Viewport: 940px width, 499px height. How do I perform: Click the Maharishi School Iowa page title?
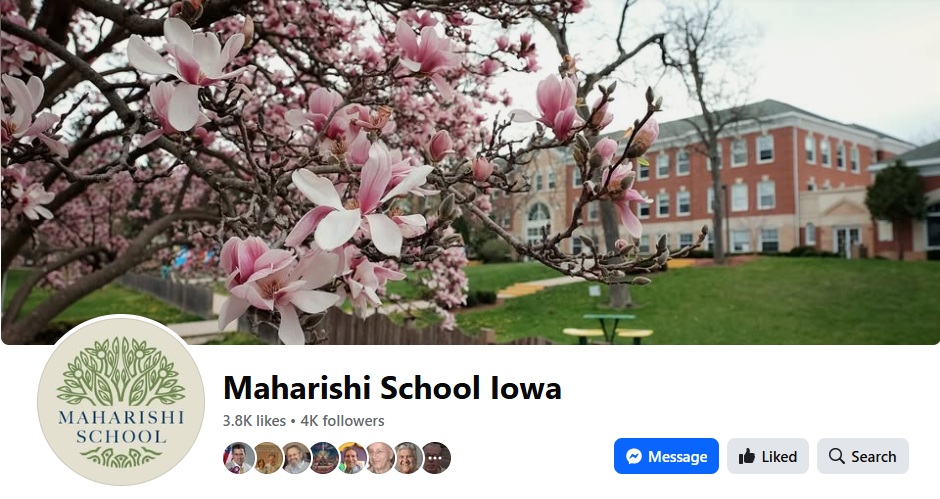click(392, 388)
